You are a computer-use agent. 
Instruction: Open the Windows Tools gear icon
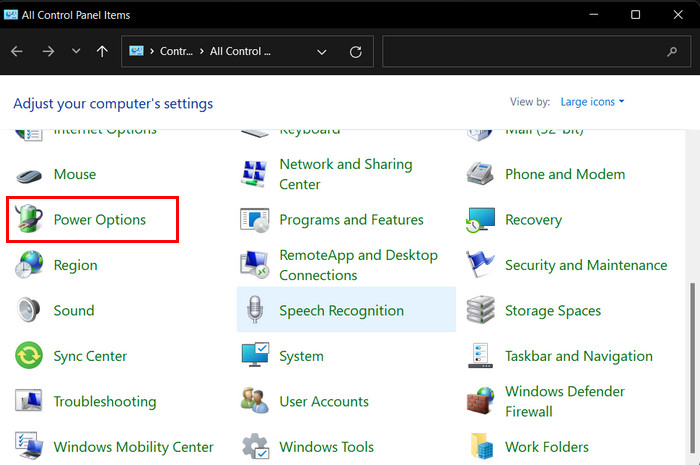pyautogui.click(x=256, y=446)
